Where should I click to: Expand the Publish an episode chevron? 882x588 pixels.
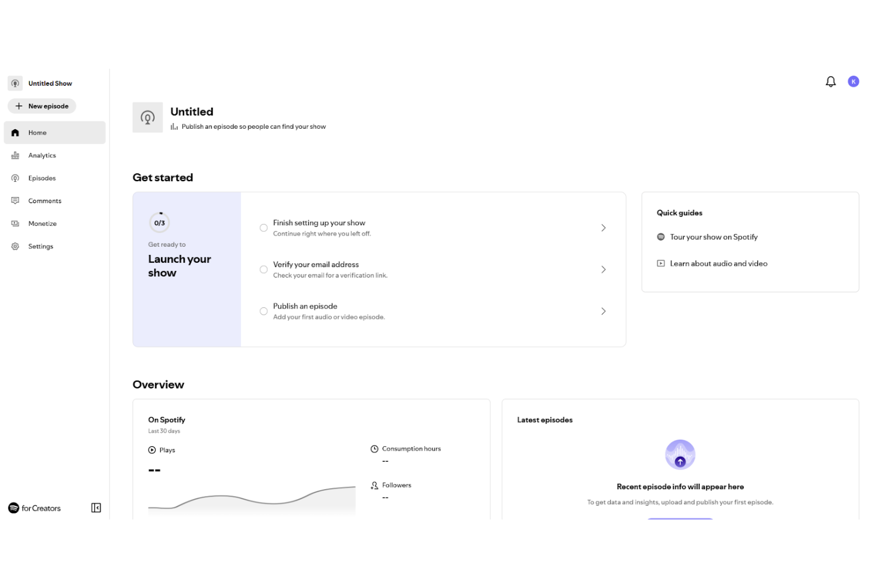pos(603,312)
